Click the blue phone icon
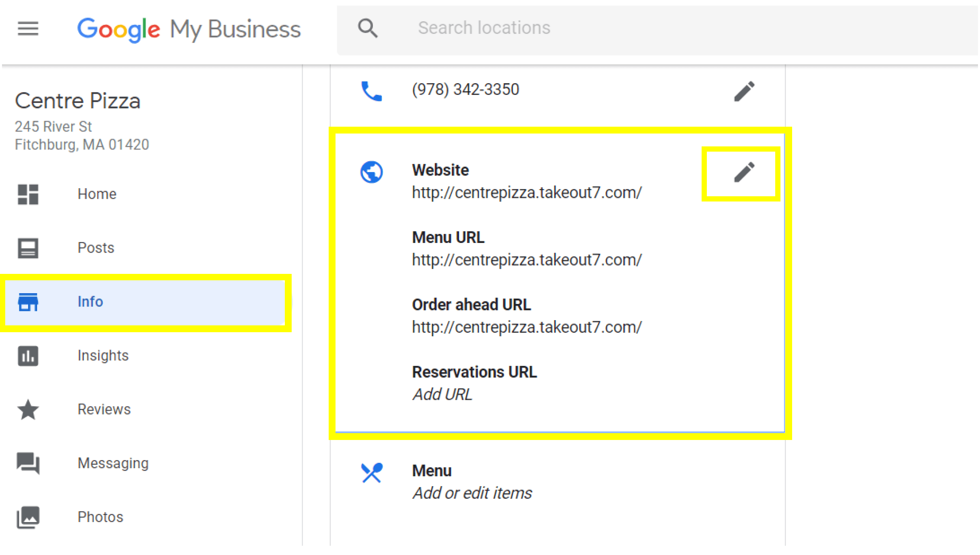The height and width of the screenshot is (555, 980). pyautogui.click(x=372, y=91)
